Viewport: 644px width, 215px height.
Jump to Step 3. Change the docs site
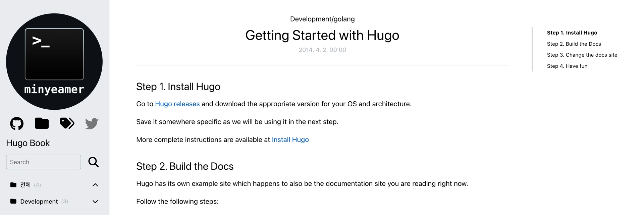[x=582, y=55]
